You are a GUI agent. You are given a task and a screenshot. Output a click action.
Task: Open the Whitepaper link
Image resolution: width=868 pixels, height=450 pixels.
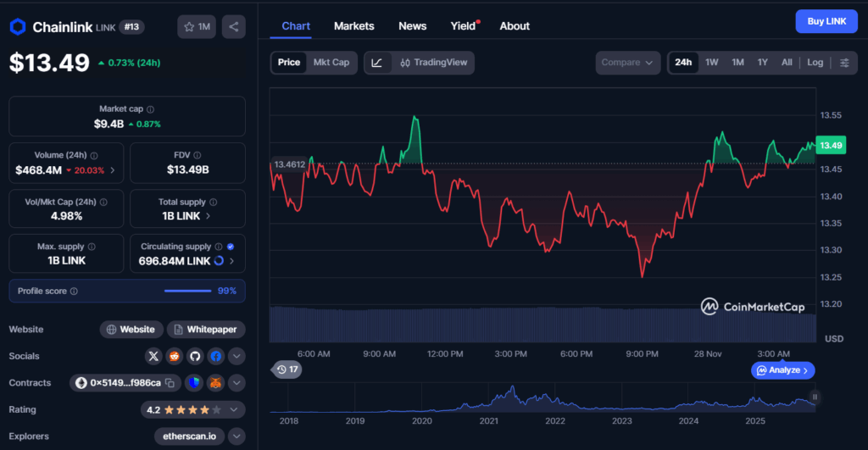click(206, 330)
